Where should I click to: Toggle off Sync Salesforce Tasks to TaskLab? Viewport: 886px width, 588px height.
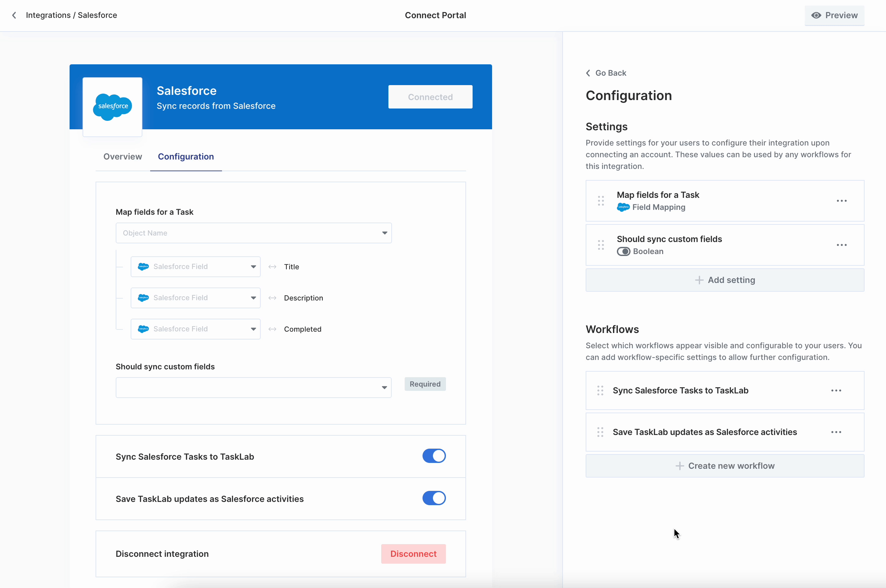pyautogui.click(x=434, y=456)
